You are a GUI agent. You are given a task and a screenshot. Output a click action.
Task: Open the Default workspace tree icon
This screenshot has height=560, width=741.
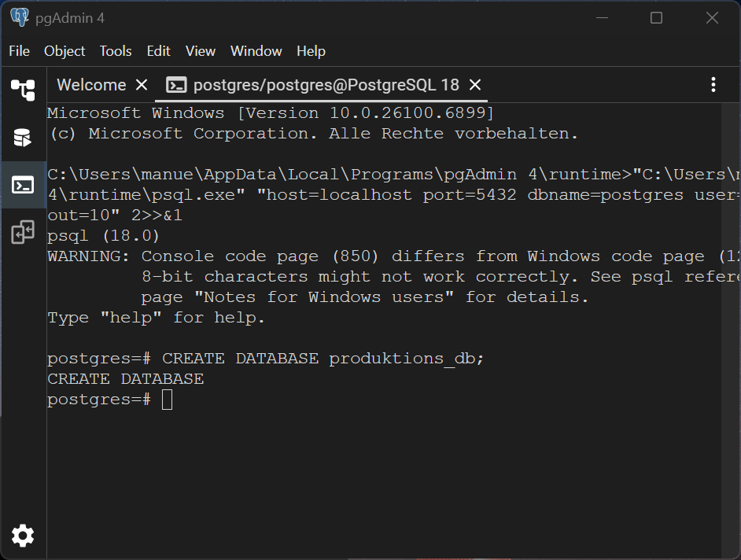click(23, 90)
